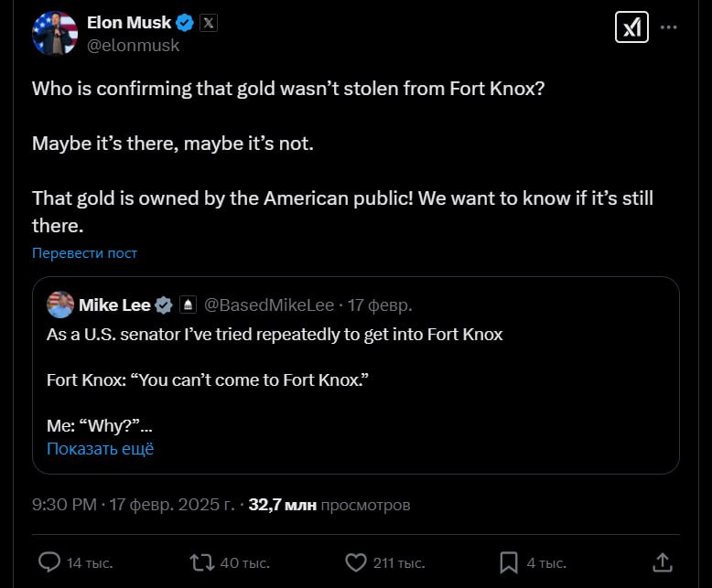Expand quoted tweet with Показать ещё
This screenshot has height=588, width=712.
[100, 448]
